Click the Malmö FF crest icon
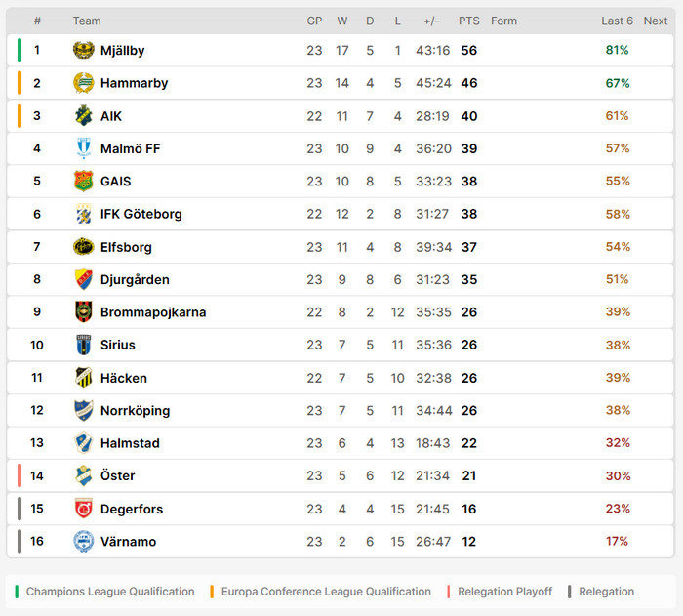This screenshot has width=683, height=616. [83, 148]
